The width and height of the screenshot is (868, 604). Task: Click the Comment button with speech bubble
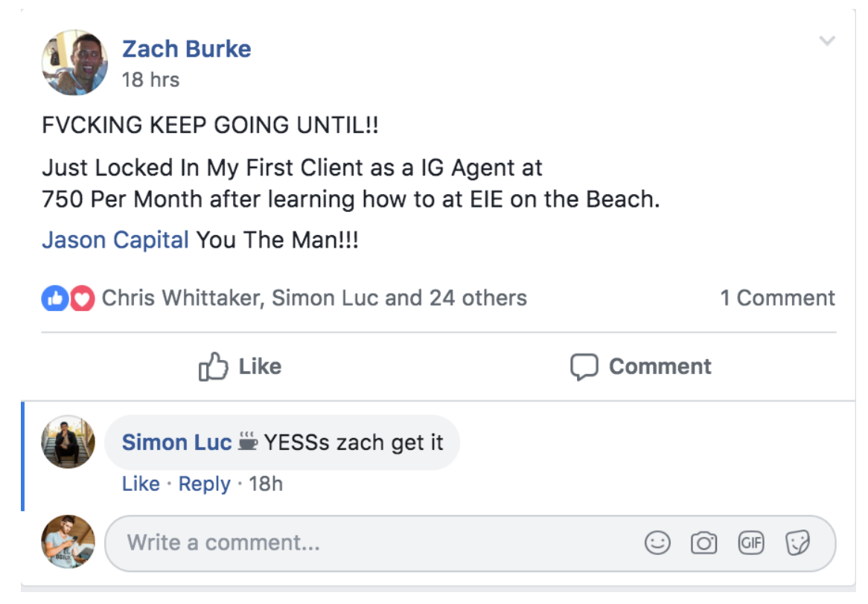pyautogui.click(x=640, y=367)
